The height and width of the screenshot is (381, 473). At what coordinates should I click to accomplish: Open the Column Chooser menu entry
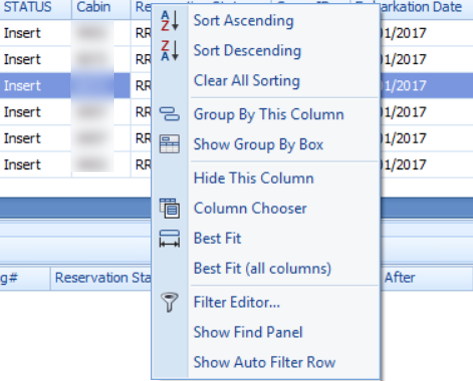click(266, 208)
